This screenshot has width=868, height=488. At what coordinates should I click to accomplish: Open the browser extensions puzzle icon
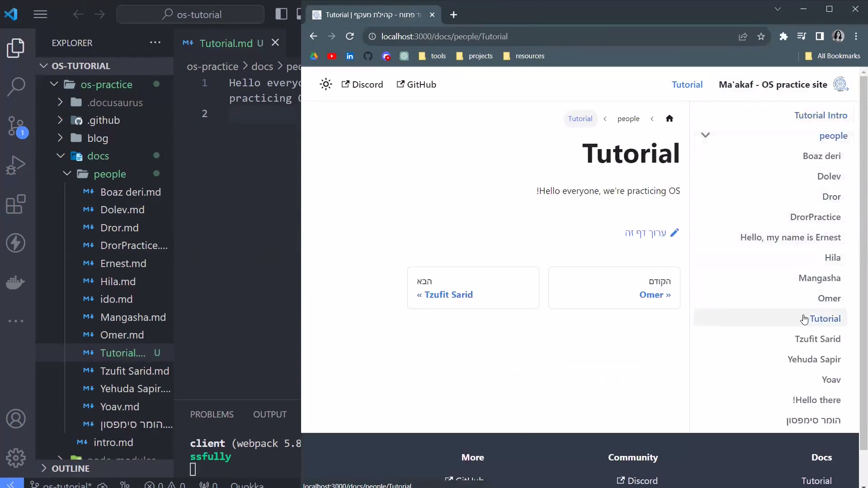pyautogui.click(x=783, y=37)
